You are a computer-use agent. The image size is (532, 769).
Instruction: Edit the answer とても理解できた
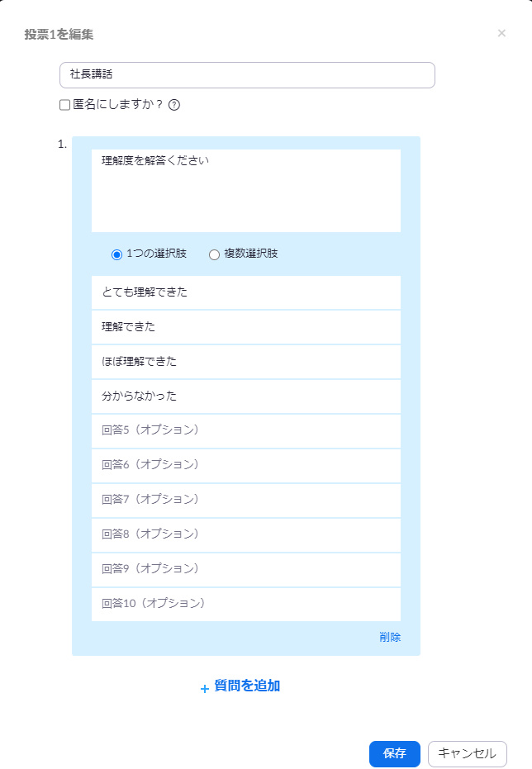pyautogui.click(x=245, y=292)
